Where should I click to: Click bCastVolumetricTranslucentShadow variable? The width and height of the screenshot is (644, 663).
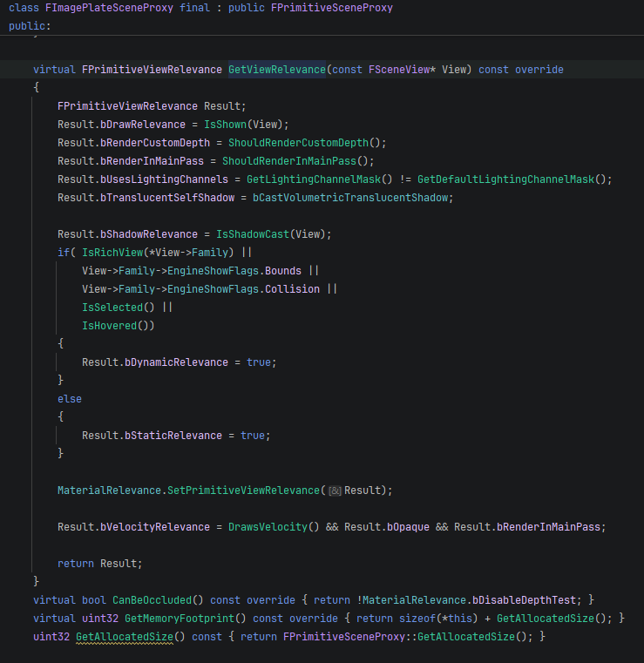[350, 198]
